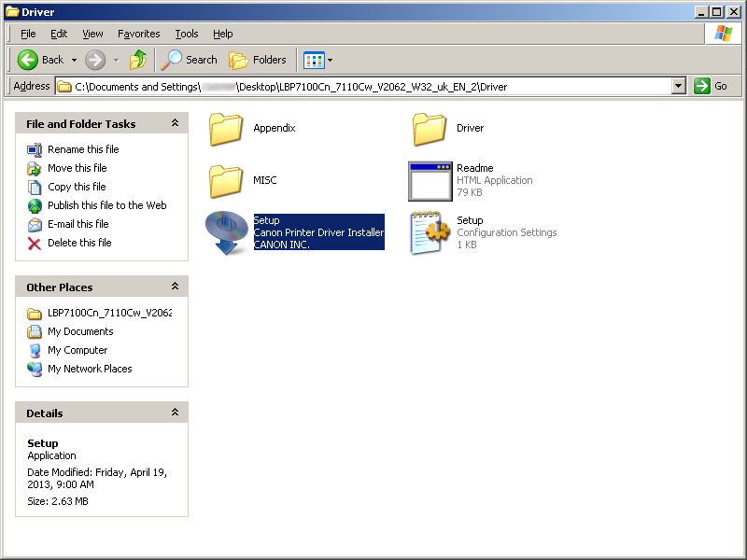Collapse the File and Folder Tasks panel
The width and height of the screenshot is (747, 560).
[175, 123]
